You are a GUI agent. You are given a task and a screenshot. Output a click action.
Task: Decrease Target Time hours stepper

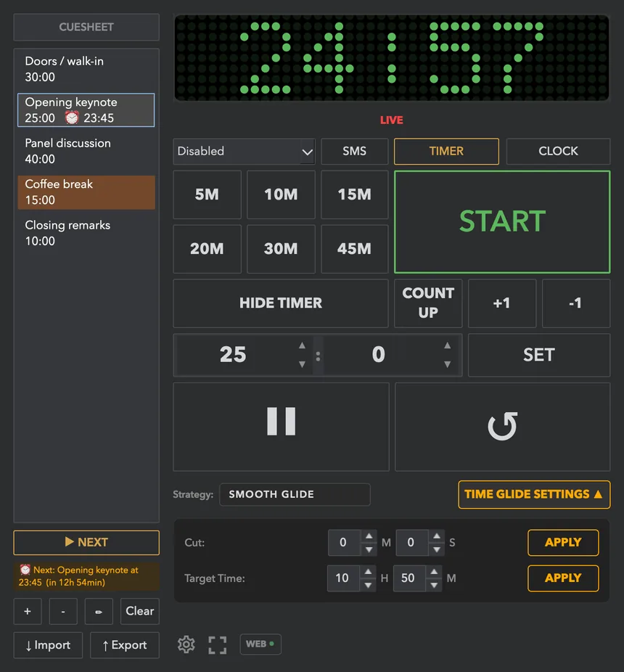point(368,585)
